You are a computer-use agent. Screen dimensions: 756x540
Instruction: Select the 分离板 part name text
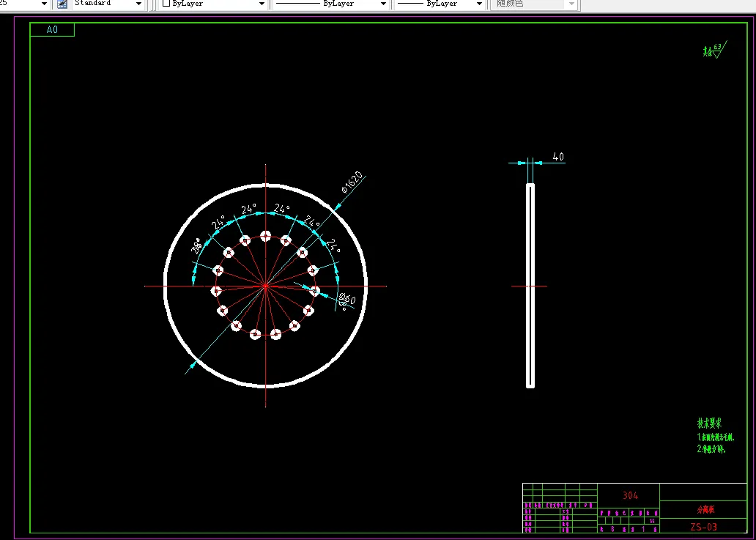click(x=706, y=509)
